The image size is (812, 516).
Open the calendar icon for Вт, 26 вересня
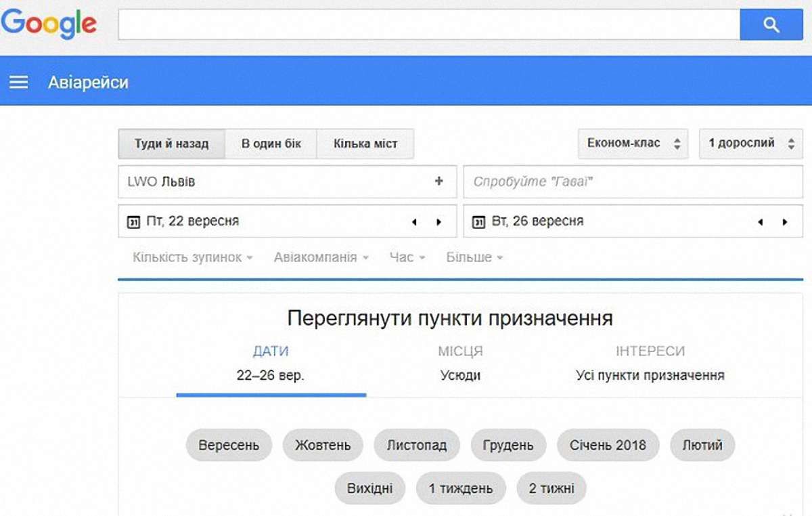pos(478,221)
